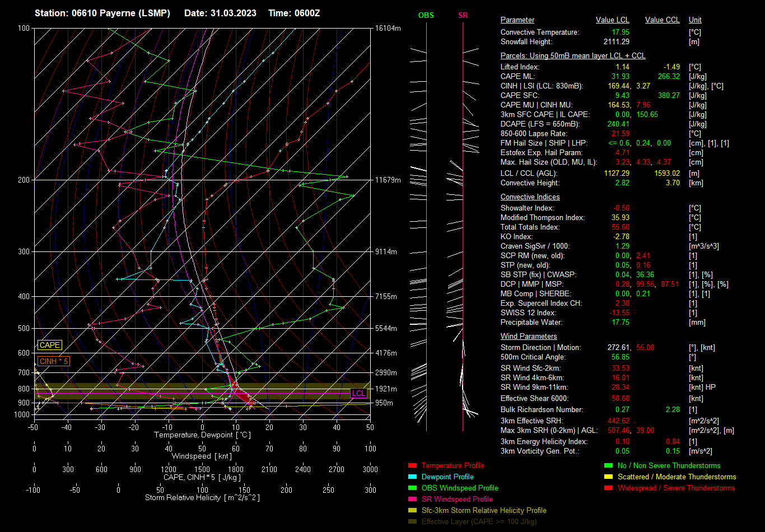Select the pink SR Windspeed Profile swatch
The image size is (765, 532).
click(x=412, y=499)
